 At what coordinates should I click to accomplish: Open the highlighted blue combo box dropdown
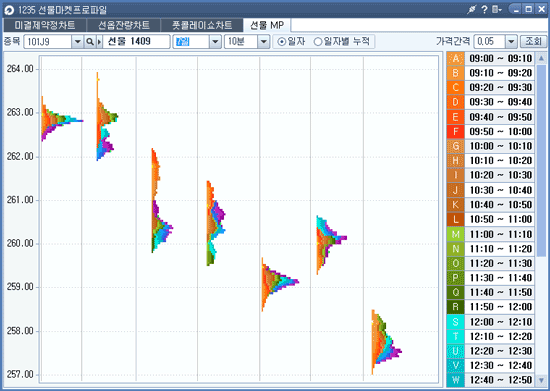point(215,42)
